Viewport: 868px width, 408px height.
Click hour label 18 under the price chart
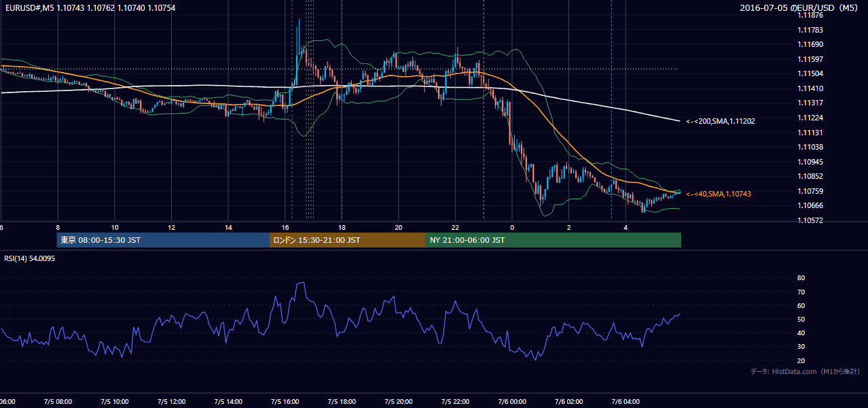tap(342, 228)
